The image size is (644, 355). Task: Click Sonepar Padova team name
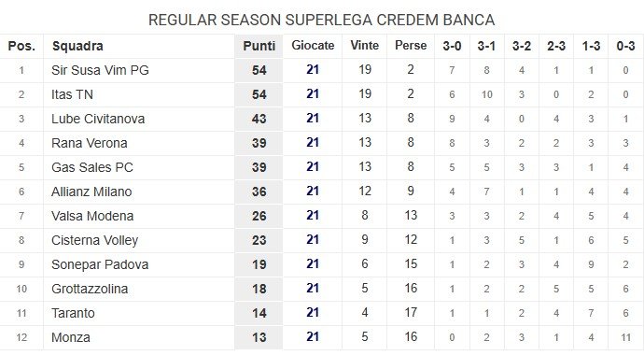pos(99,264)
